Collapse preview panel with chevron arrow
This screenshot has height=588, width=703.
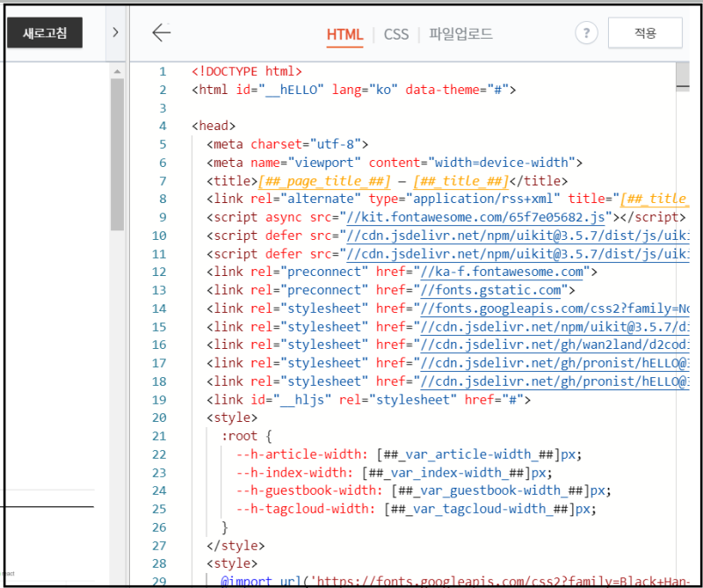coord(116,33)
